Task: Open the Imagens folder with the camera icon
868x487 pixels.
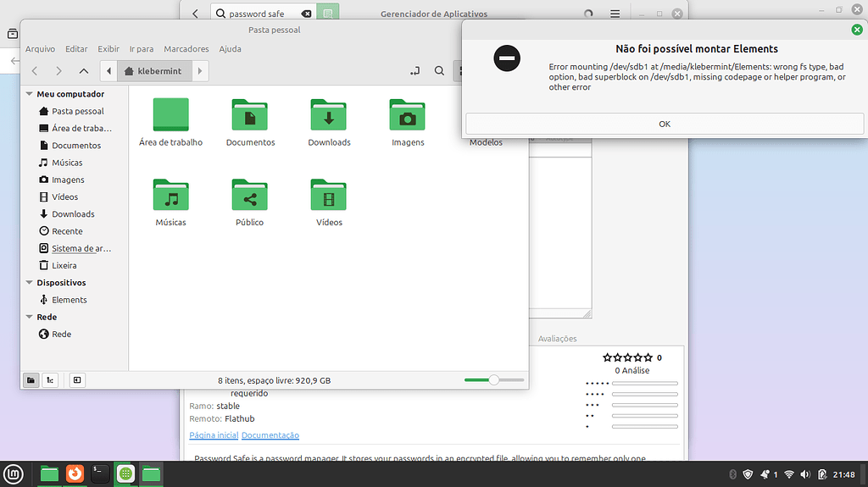Action: [x=408, y=116]
